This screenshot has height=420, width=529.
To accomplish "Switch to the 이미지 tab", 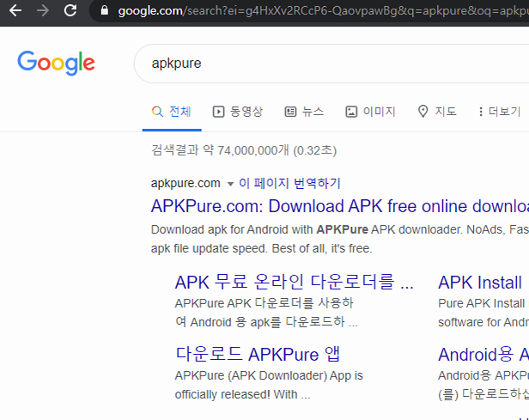I will 370,112.
